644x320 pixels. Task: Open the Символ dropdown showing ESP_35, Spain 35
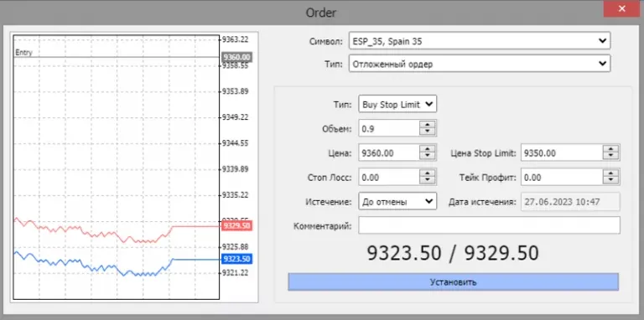pos(480,41)
